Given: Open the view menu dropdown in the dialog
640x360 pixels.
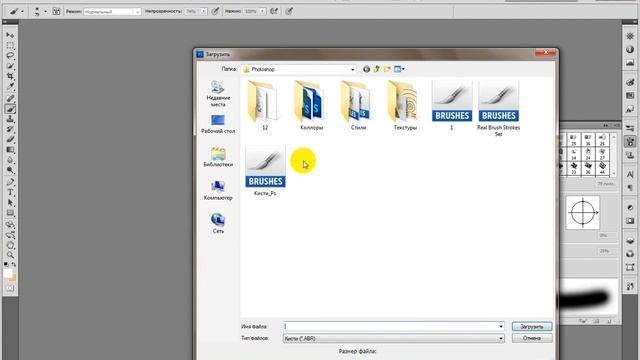Looking at the screenshot, I should coord(399,69).
